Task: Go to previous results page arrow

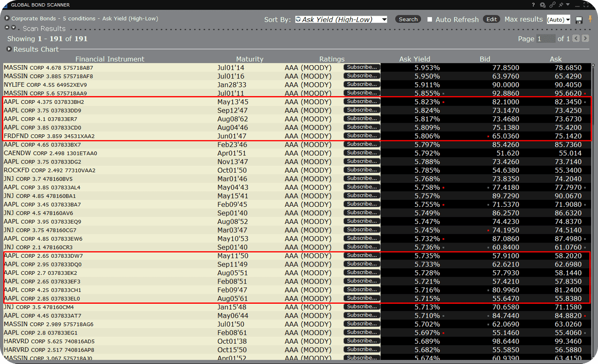Action: (576, 39)
